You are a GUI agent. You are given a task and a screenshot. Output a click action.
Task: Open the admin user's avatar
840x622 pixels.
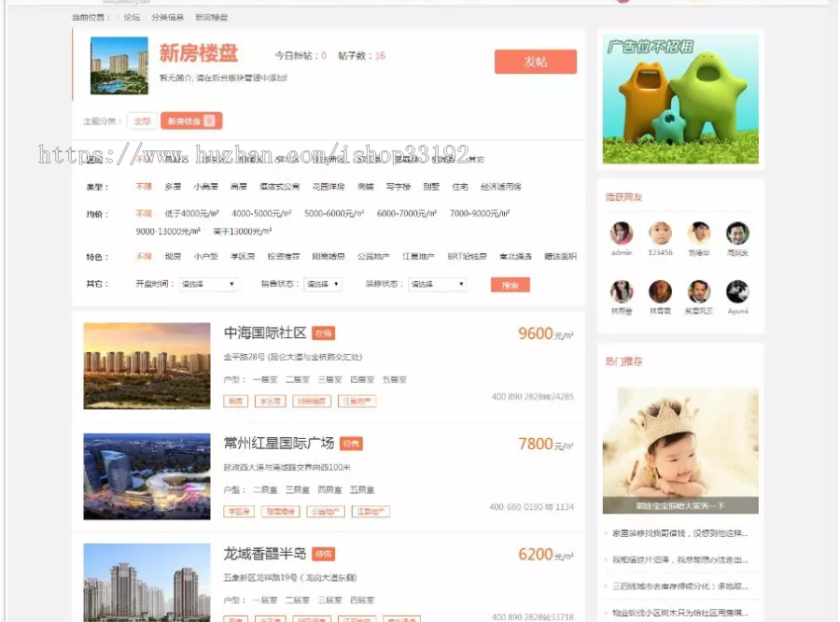[x=621, y=234]
